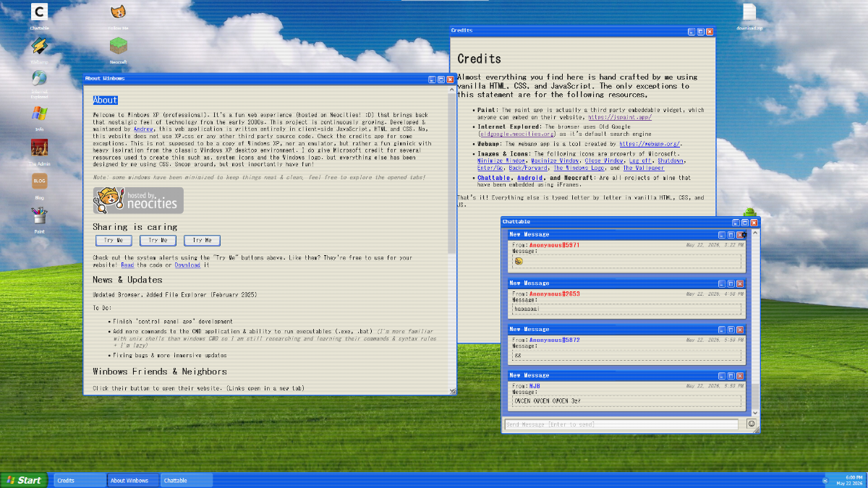Click the hosted by Neocities badge

138,201
